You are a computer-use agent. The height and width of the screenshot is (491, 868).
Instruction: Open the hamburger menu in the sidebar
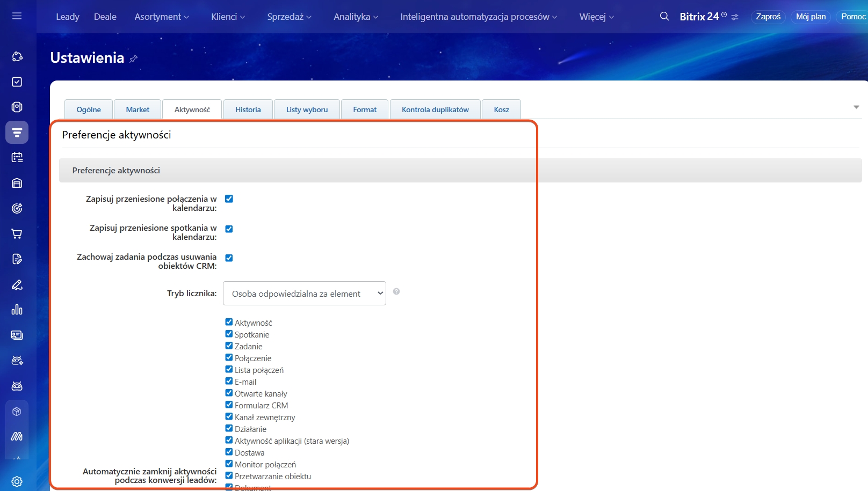pyautogui.click(x=17, y=16)
